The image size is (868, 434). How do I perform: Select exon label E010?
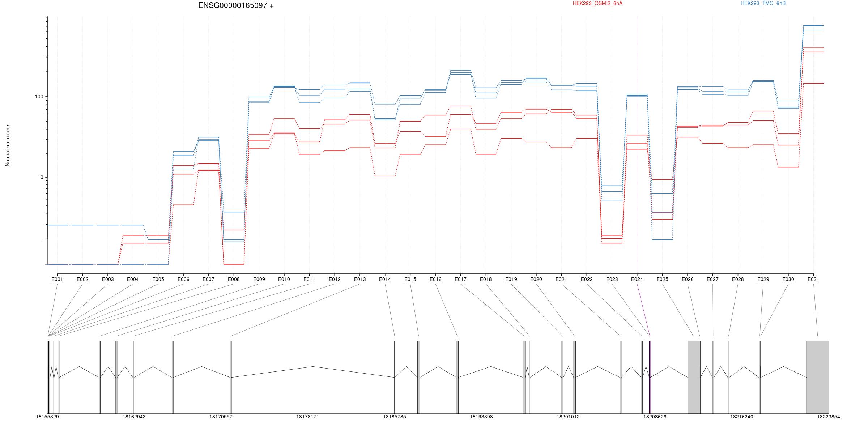[284, 279]
